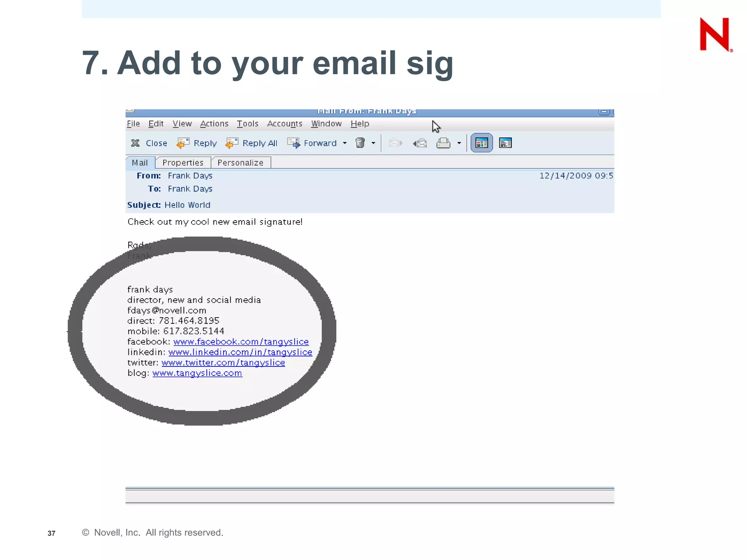Open the Delete options dropdown arrow
The height and width of the screenshot is (560, 747).
pyautogui.click(x=373, y=143)
